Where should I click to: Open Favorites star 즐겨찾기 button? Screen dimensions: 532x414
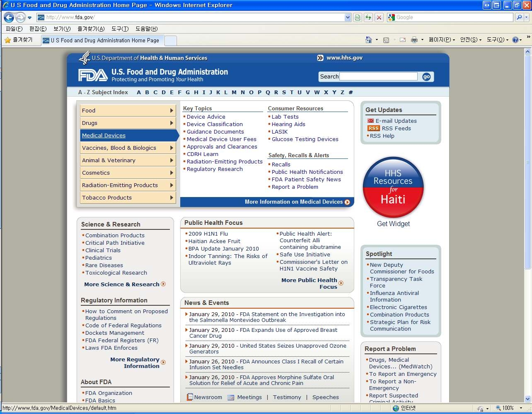[x=18, y=40]
